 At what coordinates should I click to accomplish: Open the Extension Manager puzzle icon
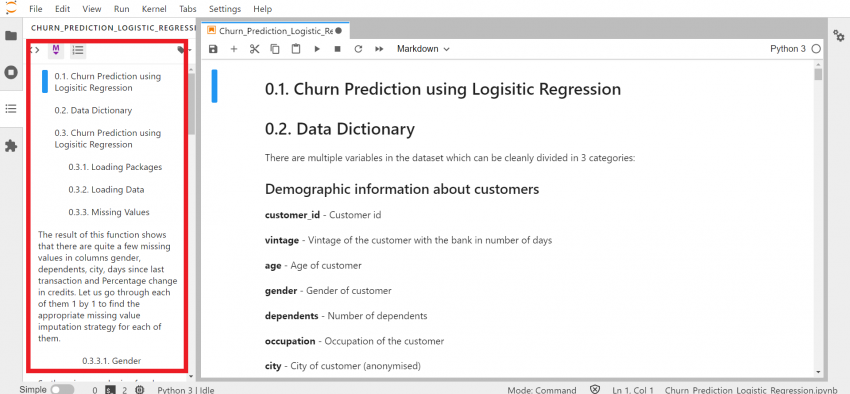[11, 146]
